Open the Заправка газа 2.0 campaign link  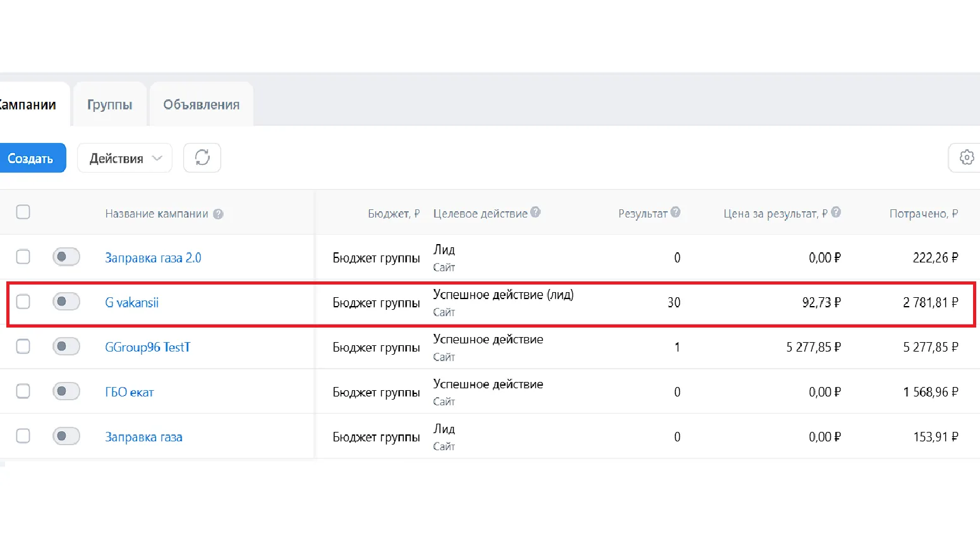point(153,258)
